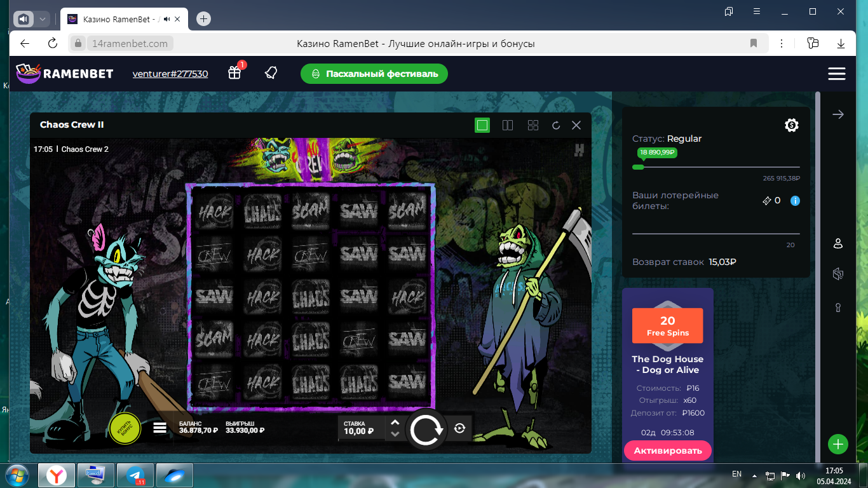The width and height of the screenshot is (868, 488).
Task: Open venturer#277530 profile link
Action: tap(170, 74)
